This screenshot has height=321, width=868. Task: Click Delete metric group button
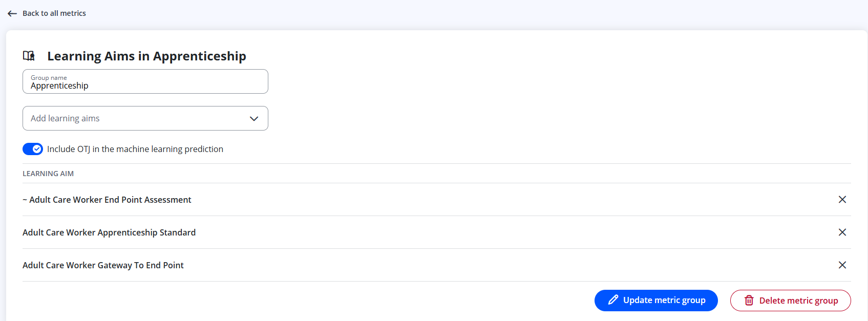(791, 301)
